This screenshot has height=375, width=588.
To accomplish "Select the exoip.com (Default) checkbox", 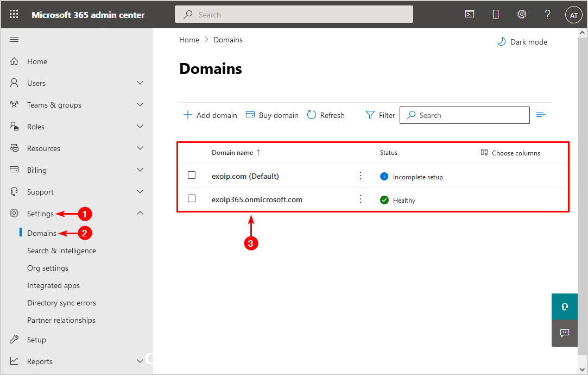I will (192, 176).
